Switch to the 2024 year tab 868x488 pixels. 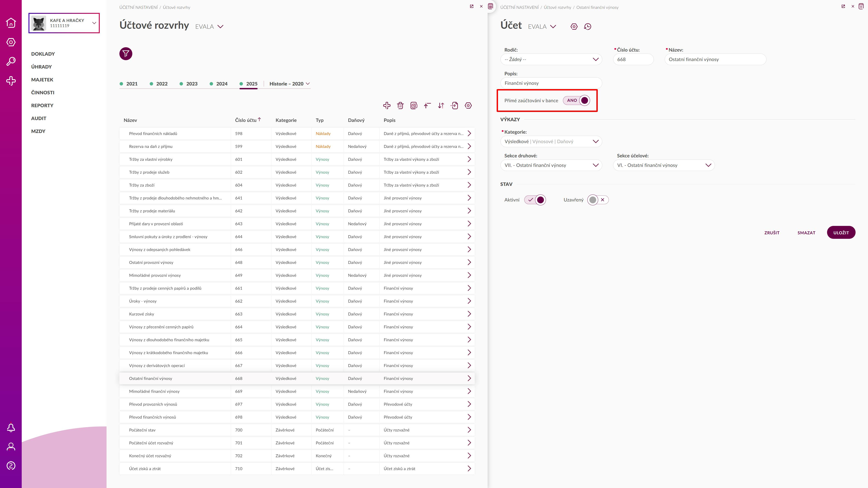(x=219, y=84)
